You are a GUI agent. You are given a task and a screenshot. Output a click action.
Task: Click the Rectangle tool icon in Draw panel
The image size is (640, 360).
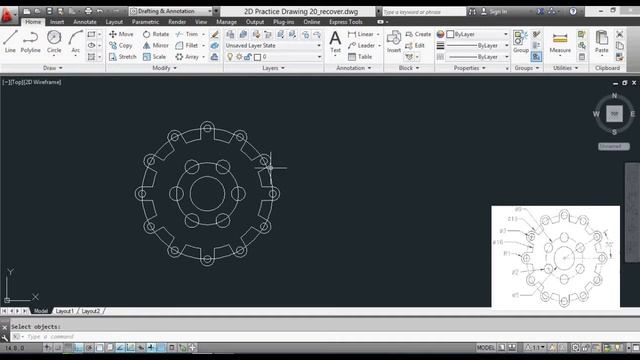coord(91,34)
